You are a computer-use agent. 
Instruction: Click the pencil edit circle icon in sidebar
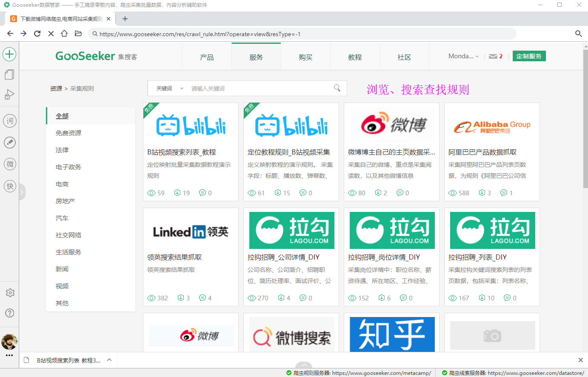(10, 143)
